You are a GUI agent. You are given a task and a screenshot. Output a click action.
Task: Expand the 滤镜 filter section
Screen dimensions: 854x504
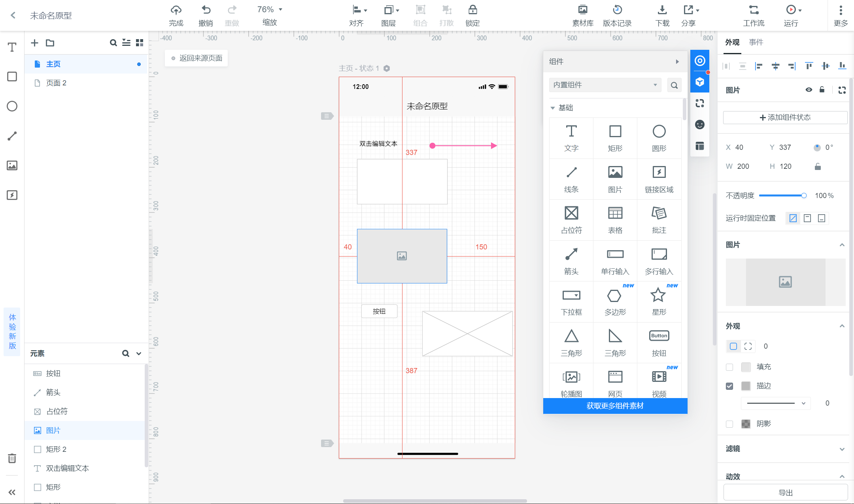pos(842,449)
